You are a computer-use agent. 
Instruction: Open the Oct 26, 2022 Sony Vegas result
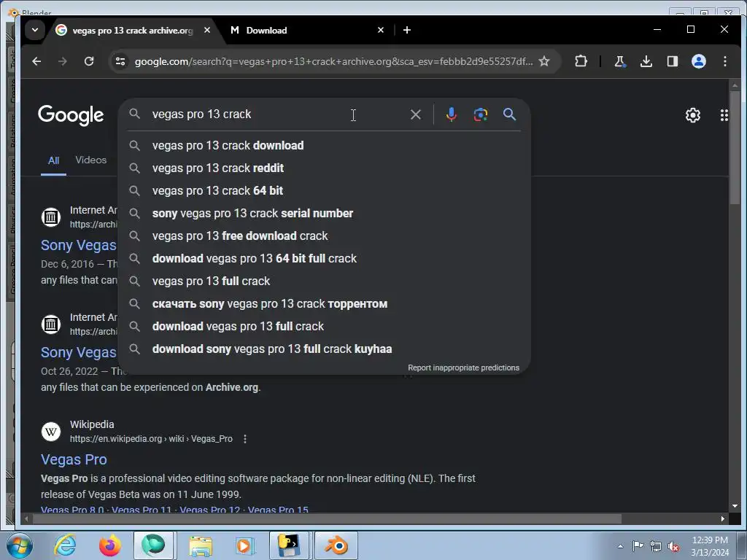[79, 352]
